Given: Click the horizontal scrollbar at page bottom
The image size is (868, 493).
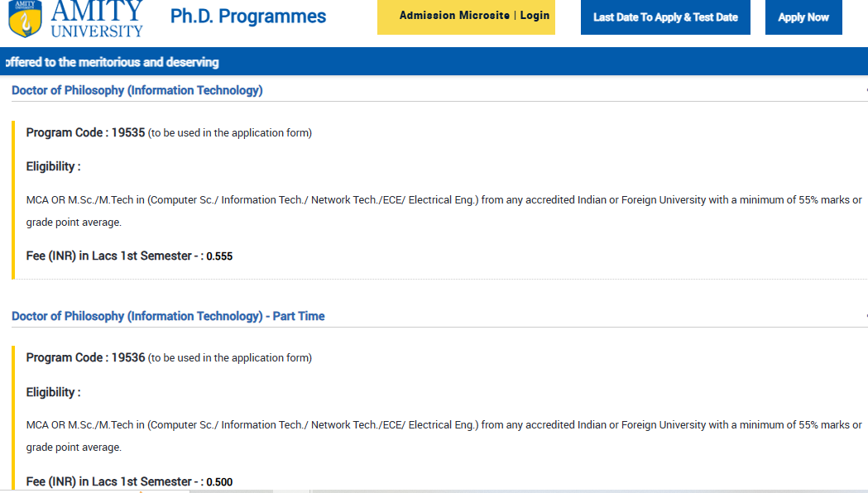Looking at the screenshot, I should pos(414,491).
